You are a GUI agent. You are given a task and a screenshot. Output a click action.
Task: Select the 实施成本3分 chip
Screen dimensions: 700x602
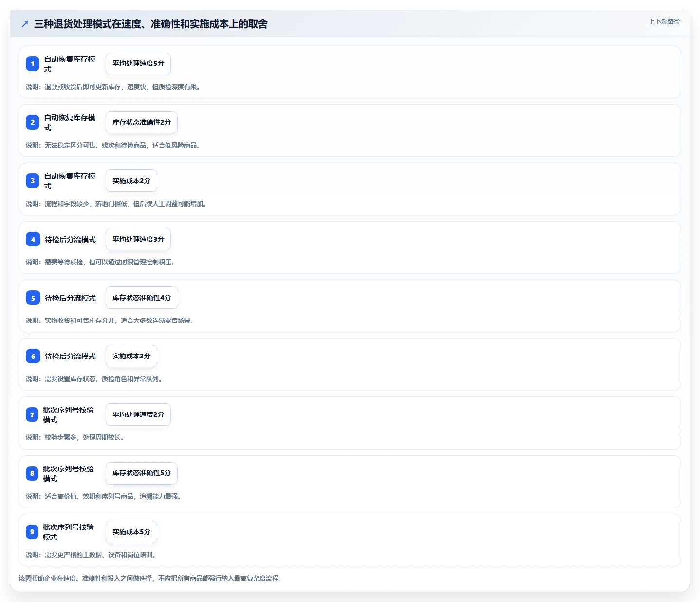pyautogui.click(x=131, y=356)
